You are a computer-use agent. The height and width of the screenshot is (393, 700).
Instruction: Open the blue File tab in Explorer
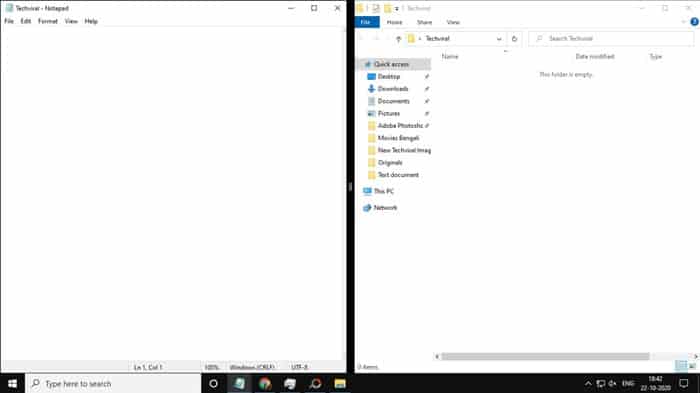coord(367,22)
